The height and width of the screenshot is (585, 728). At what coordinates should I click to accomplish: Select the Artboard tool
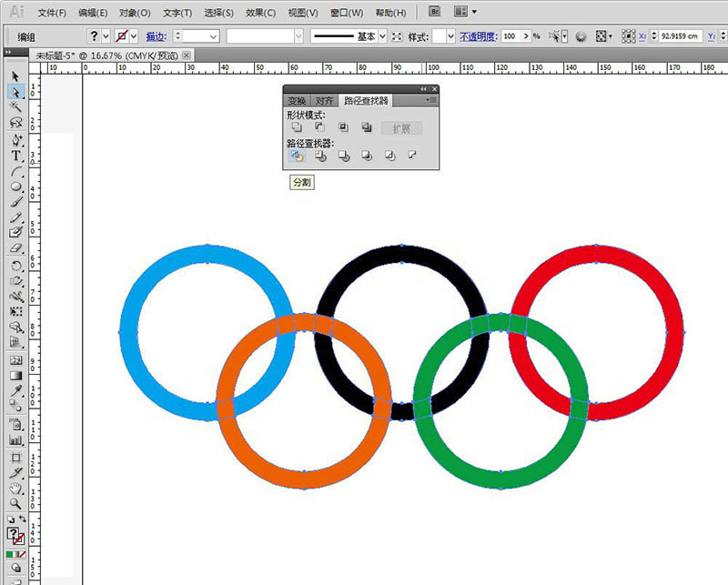pyautogui.click(x=16, y=458)
